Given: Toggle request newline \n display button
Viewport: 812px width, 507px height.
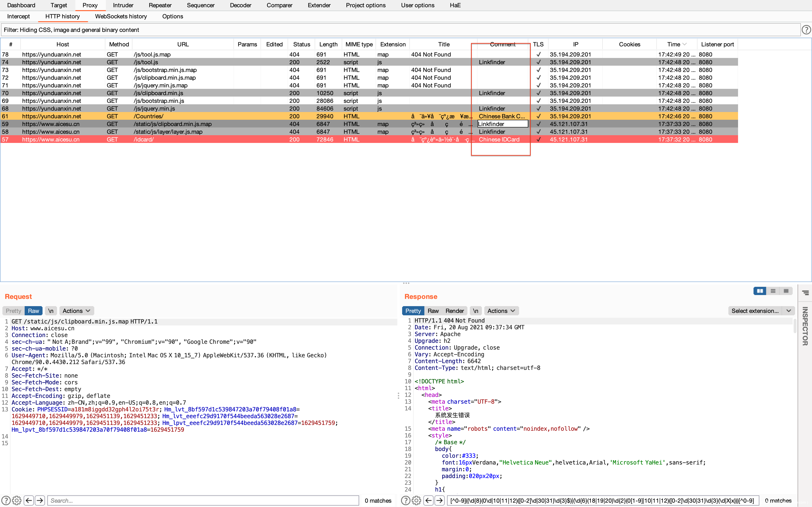Looking at the screenshot, I should [x=51, y=311].
